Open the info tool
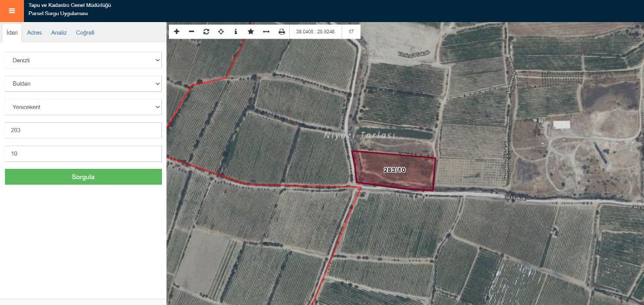Viewport: 644px width, 305px height. [236, 32]
